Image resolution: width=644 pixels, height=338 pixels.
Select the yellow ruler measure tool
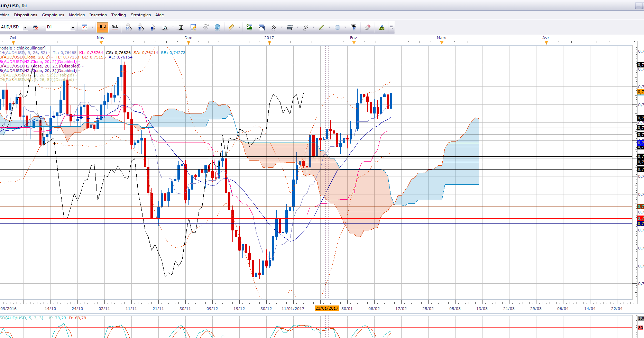(231, 27)
